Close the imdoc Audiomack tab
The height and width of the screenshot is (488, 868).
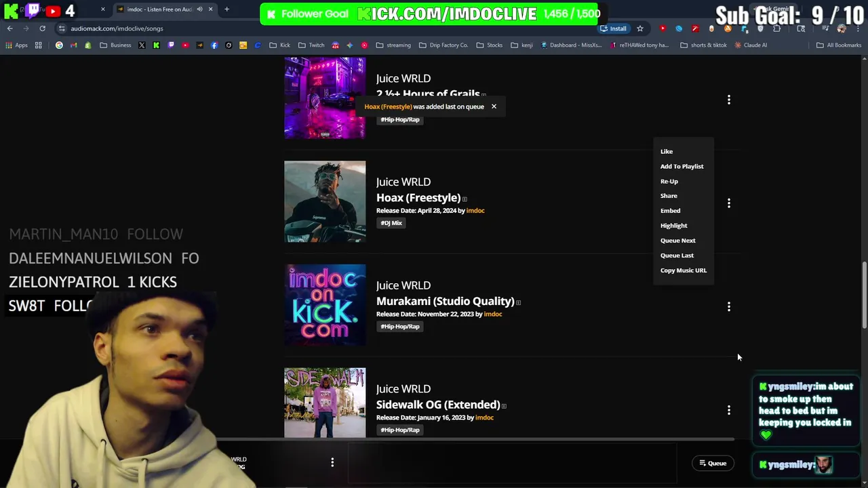[x=210, y=9]
